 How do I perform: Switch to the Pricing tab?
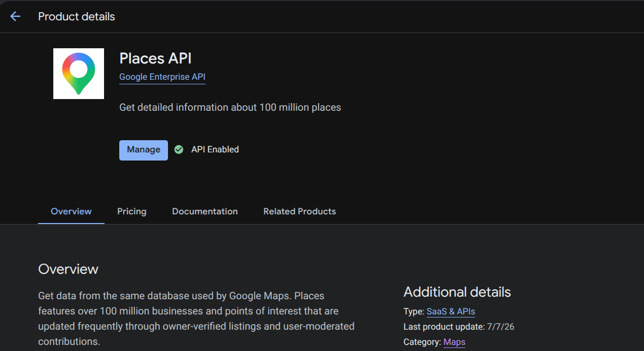(132, 211)
